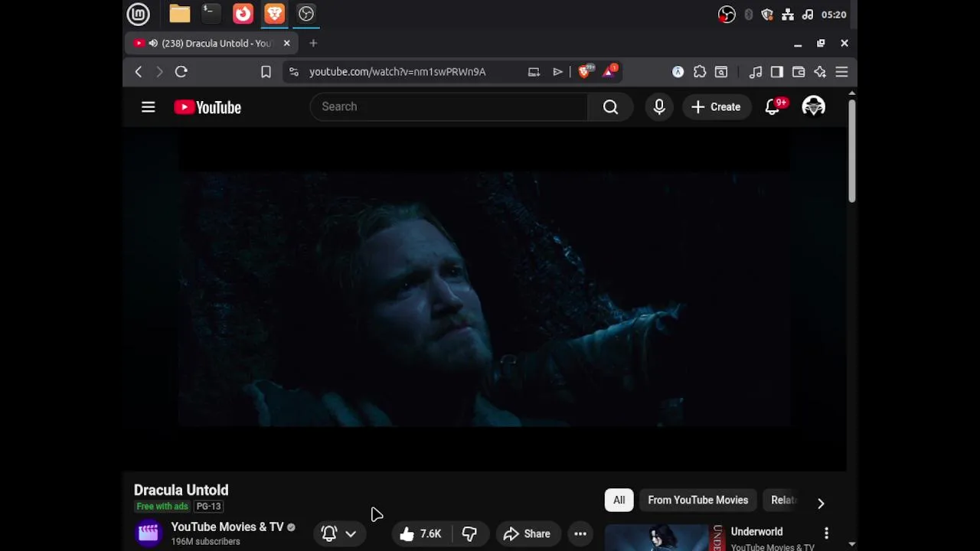The height and width of the screenshot is (551, 980).
Task: Open media control music note in toolbar
Action: [756, 72]
